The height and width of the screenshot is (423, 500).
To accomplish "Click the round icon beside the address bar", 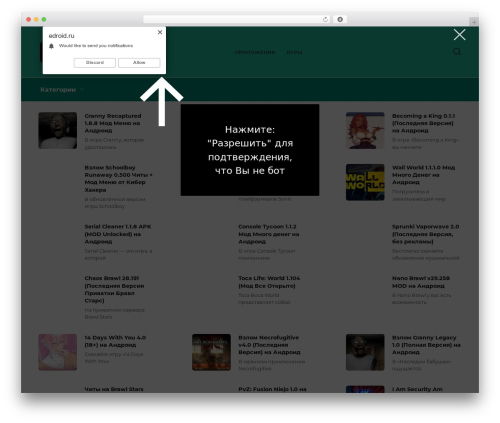I will (x=340, y=20).
